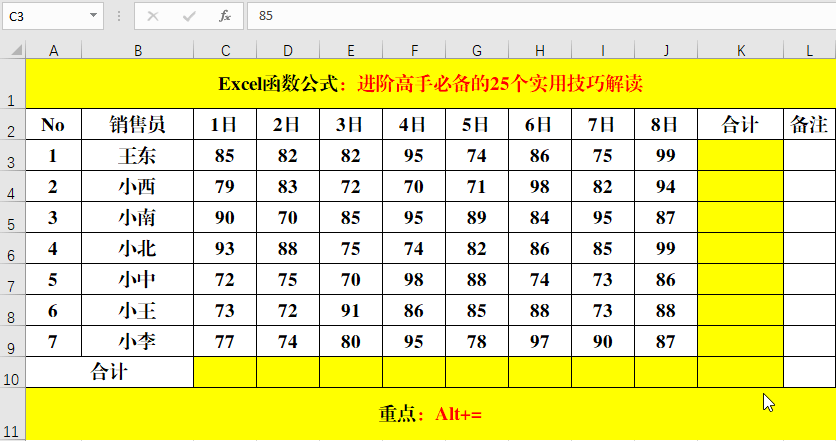
Task: Select column H header
Action: click(x=540, y=51)
